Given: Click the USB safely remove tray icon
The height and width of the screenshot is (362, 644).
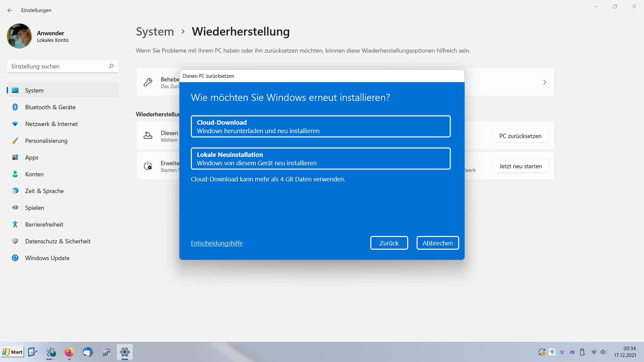Looking at the screenshot, I should [583, 352].
